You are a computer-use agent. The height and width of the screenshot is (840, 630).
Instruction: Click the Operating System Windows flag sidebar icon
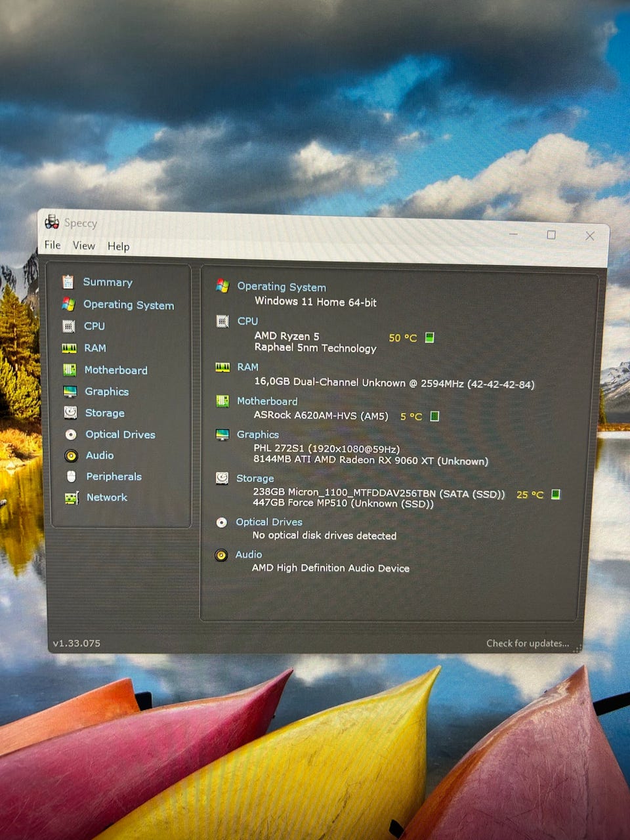(69, 304)
